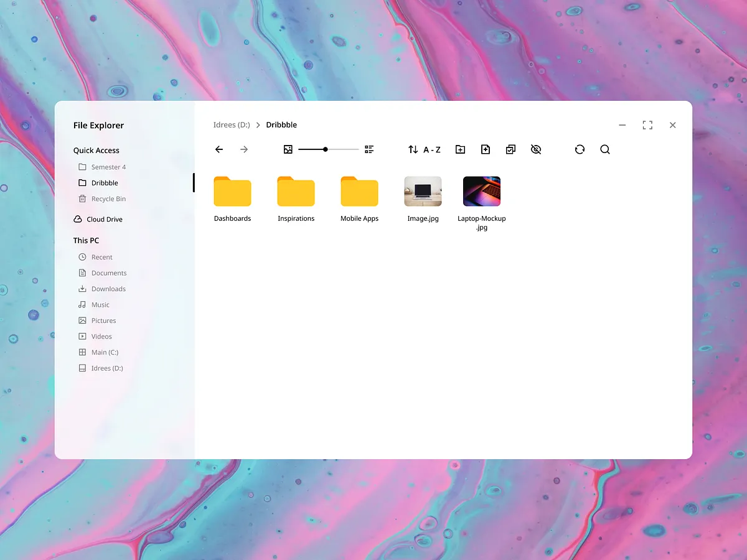Toggle ascending/descending sort arrows
Image resolution: width=747 pixels, height=560 pixels.
click(x=411, y=149)
